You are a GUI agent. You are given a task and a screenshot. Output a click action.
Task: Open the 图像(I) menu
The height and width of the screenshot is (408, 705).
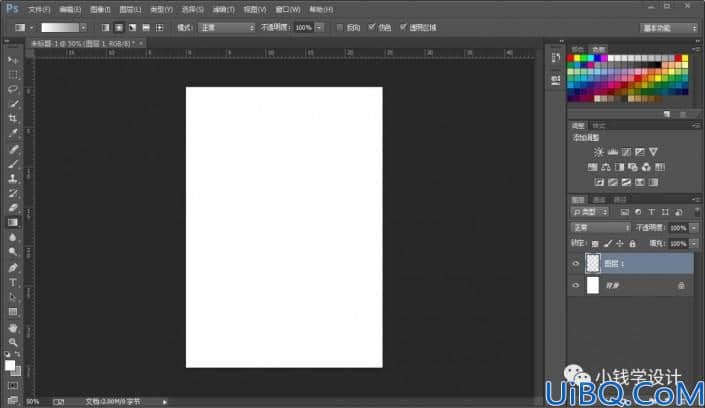100,9
